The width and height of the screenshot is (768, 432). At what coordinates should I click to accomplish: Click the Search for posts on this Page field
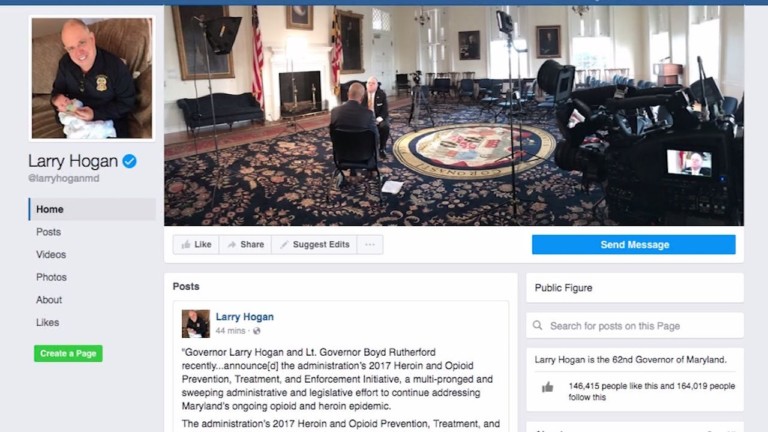(635, 325)
